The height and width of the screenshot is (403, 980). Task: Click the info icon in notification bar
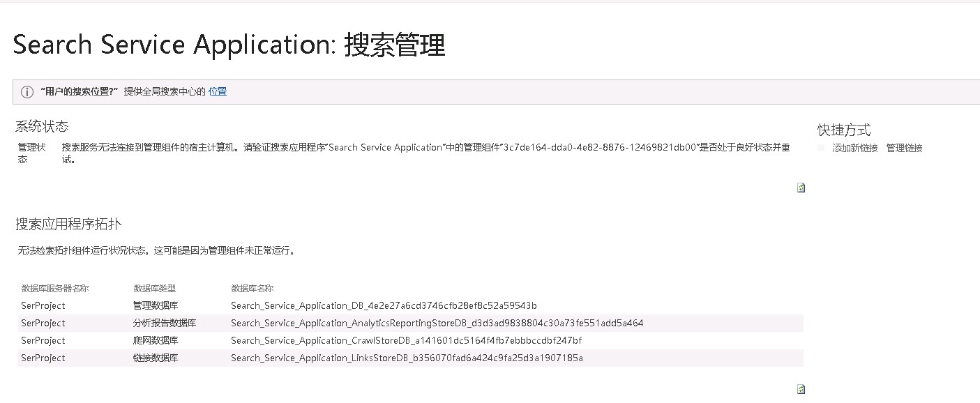click(x=27, y=92)
